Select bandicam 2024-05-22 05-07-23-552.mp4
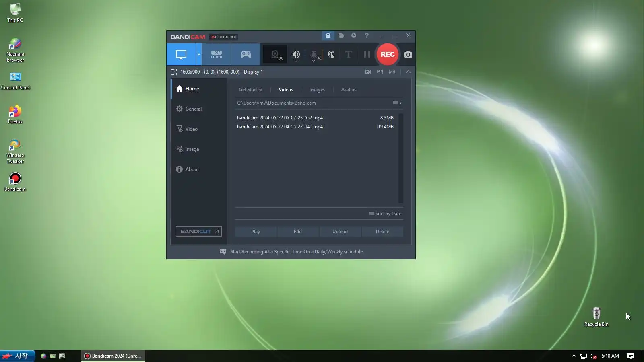The width and height of the screenshot is (644, 362). pos(280,118)
